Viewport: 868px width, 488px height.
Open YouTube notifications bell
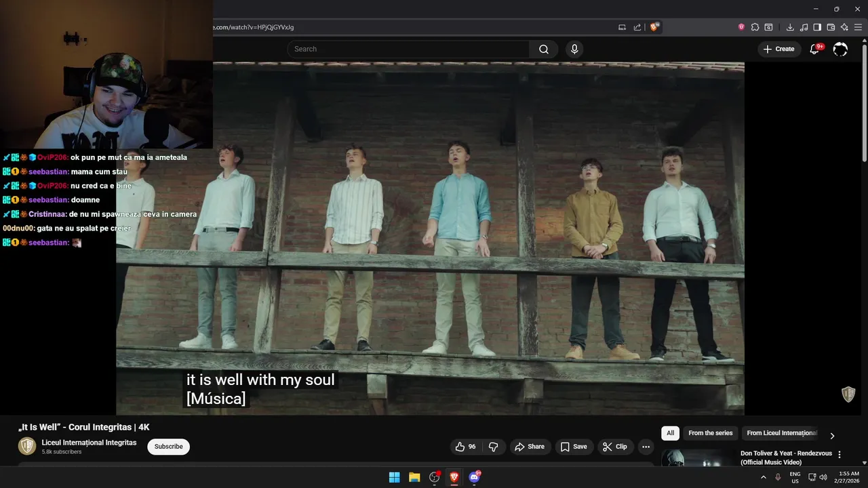pyautogui.click(x=814, y=49)
